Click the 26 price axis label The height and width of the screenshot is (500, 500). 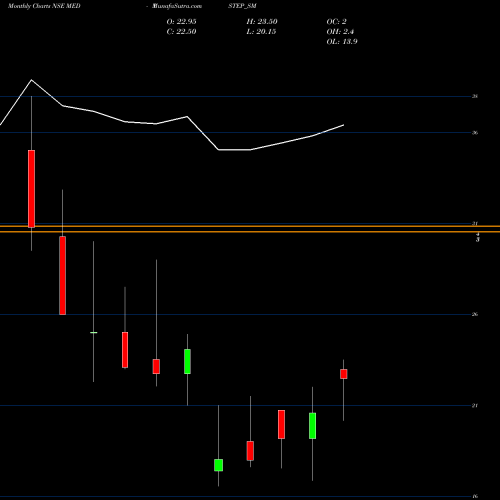[x=475, y=314]
